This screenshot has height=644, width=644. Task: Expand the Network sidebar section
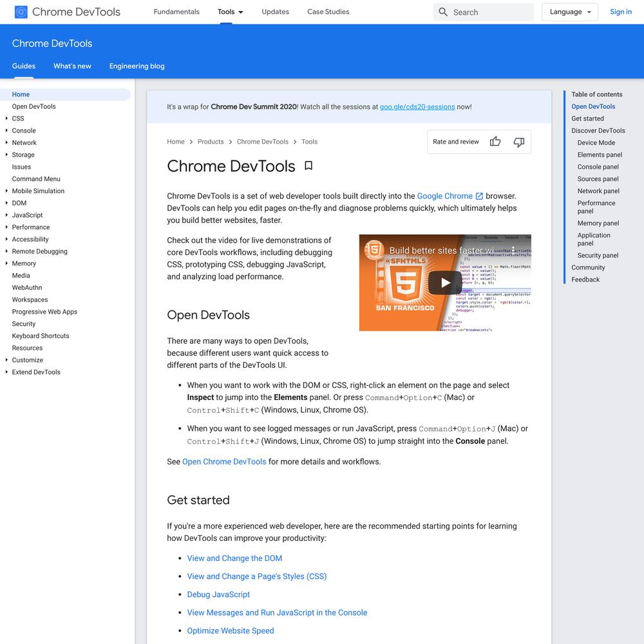tap(6, 142)
